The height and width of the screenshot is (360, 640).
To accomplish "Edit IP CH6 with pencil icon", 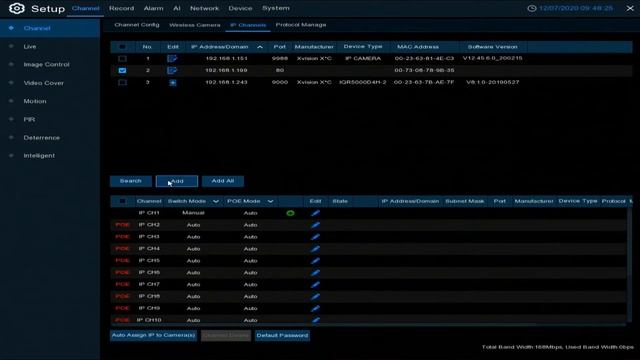I will coord(315,273).
